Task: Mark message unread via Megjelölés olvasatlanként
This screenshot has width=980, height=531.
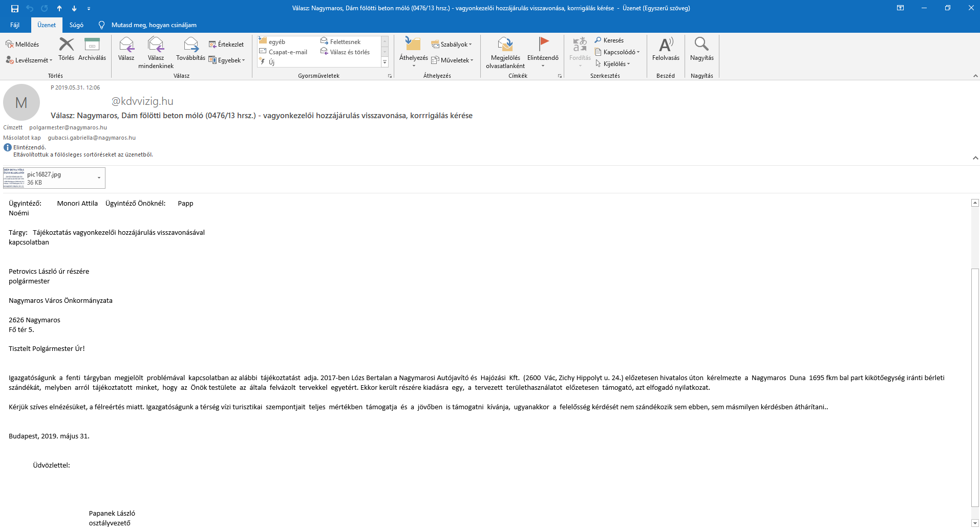Action: point(505,46)
